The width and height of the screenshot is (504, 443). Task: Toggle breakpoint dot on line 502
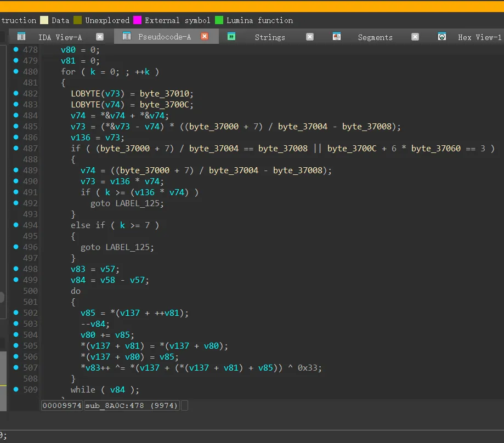tap(16, 313)
